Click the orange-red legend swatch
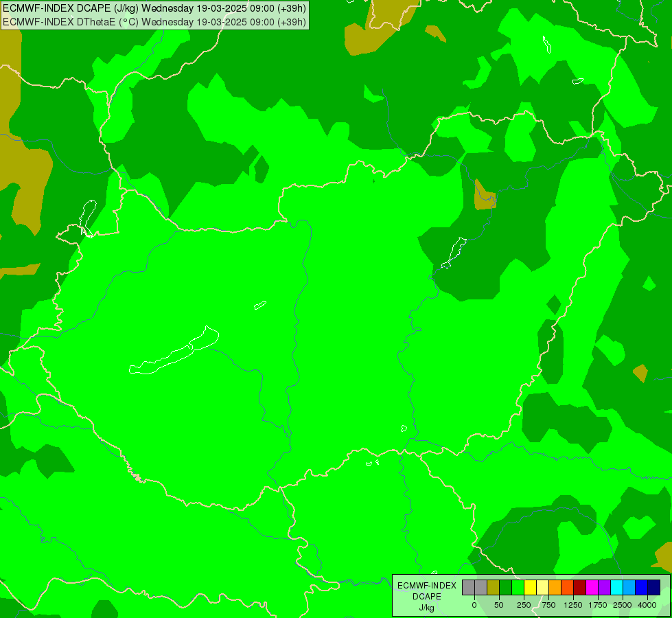The image size is (672, 618). (568, 588)
